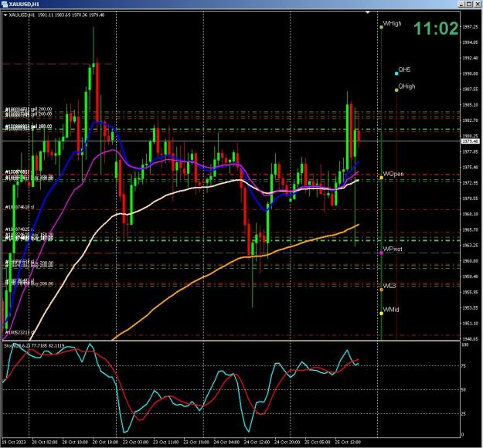Click the stochastic 100 level label
Screen dimensions: 483x448
[465, 344]
